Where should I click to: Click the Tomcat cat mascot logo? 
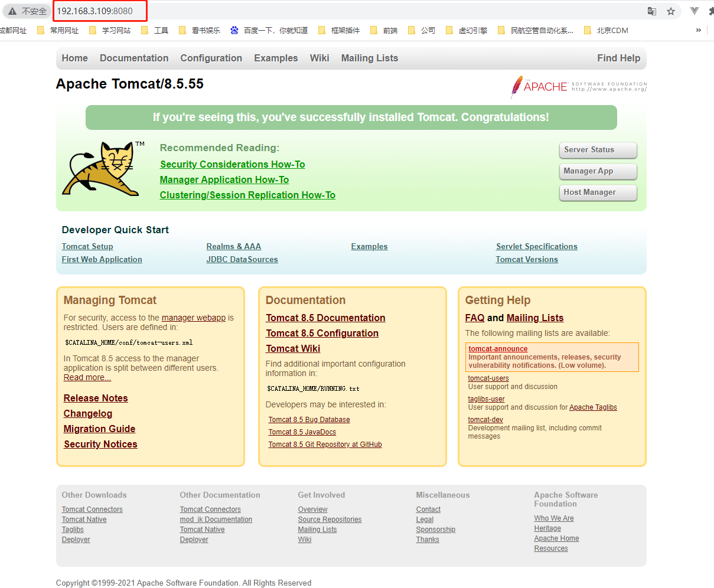(x=100, y=169)
